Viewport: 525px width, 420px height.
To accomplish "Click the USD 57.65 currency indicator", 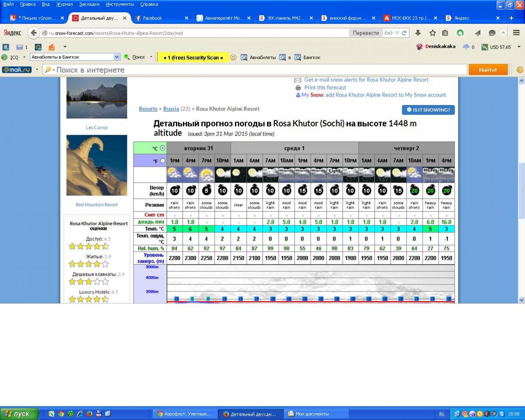I will tap(496, 47).
